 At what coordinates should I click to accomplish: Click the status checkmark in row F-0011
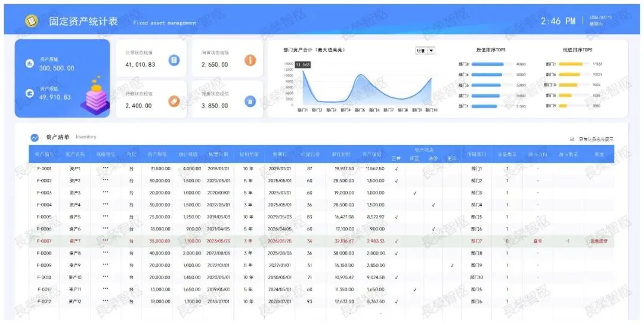pos(415,289)
